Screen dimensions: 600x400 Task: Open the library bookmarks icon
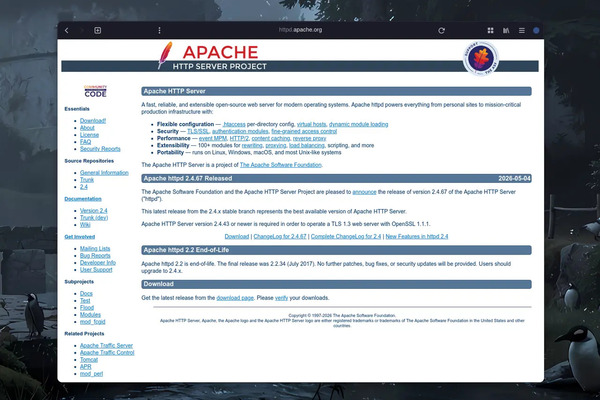pyautogui.click(x=506, y=30)
